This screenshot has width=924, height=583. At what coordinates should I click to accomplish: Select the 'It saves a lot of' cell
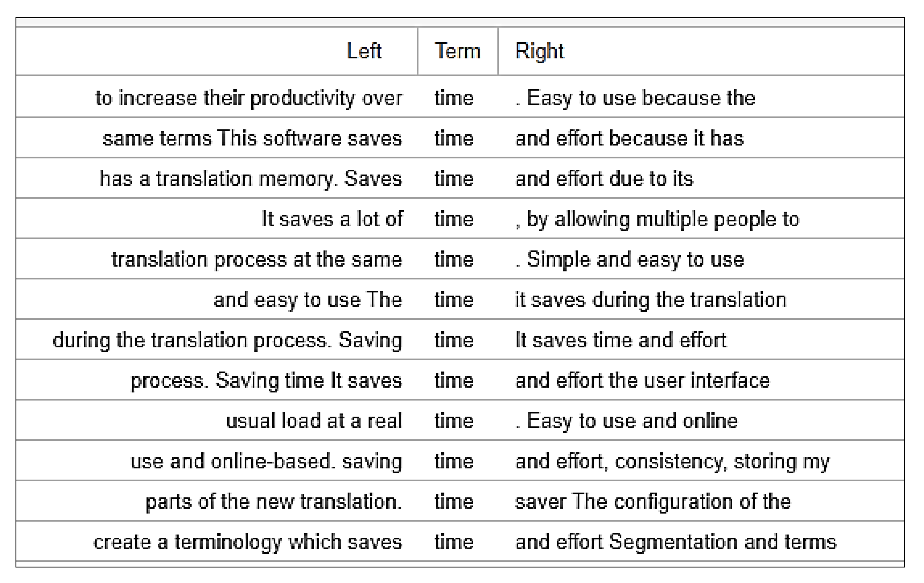[x=332, y=219]
